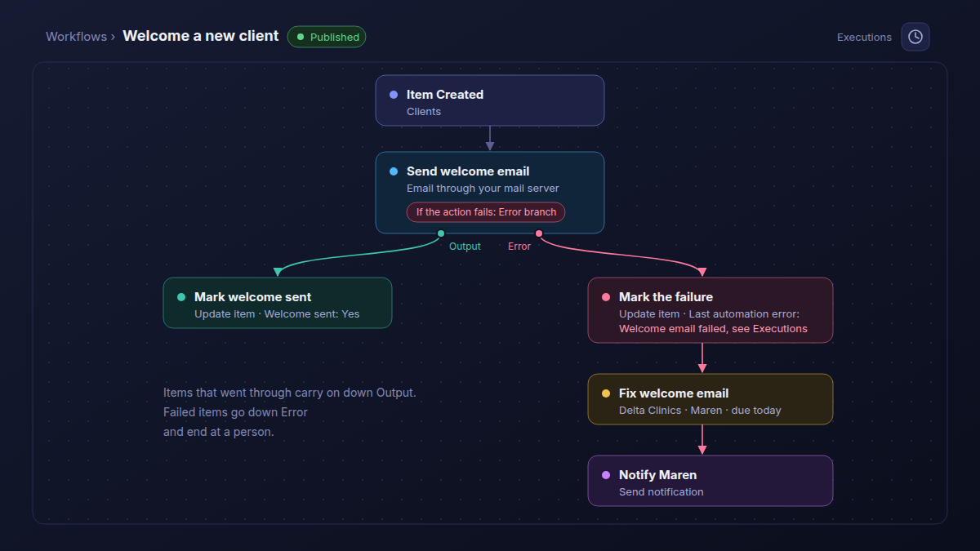Select the Mark the failure node
The width and height of the screenshot is (980, 551).
coord(710,310)
